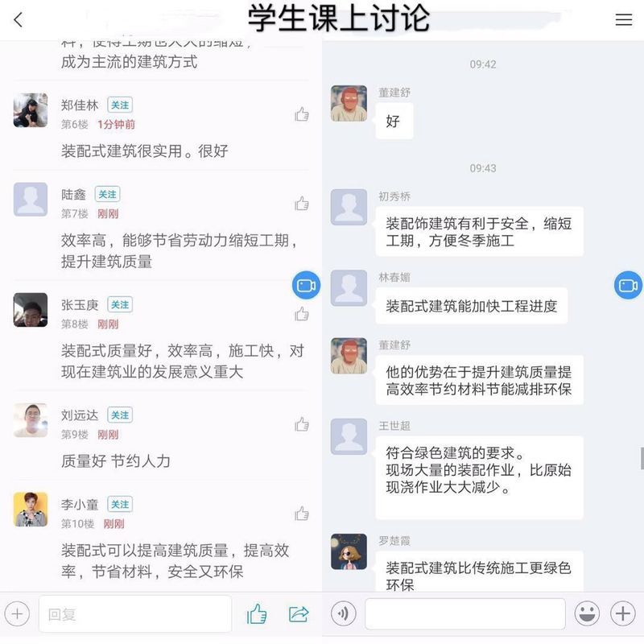
Task: Like 刘远达's 第9楼 comment
Action: [302, 424]
